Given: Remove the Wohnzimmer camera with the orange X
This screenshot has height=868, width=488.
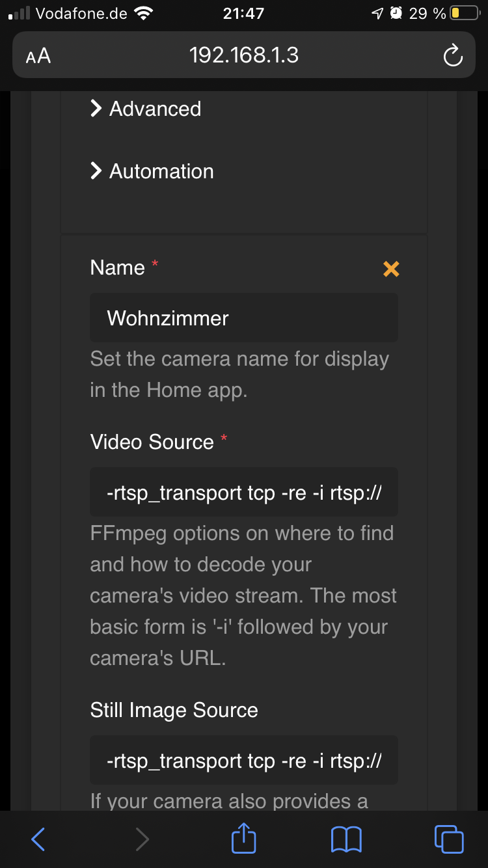Looking at the screenshot, I should (x=390, y=269).
